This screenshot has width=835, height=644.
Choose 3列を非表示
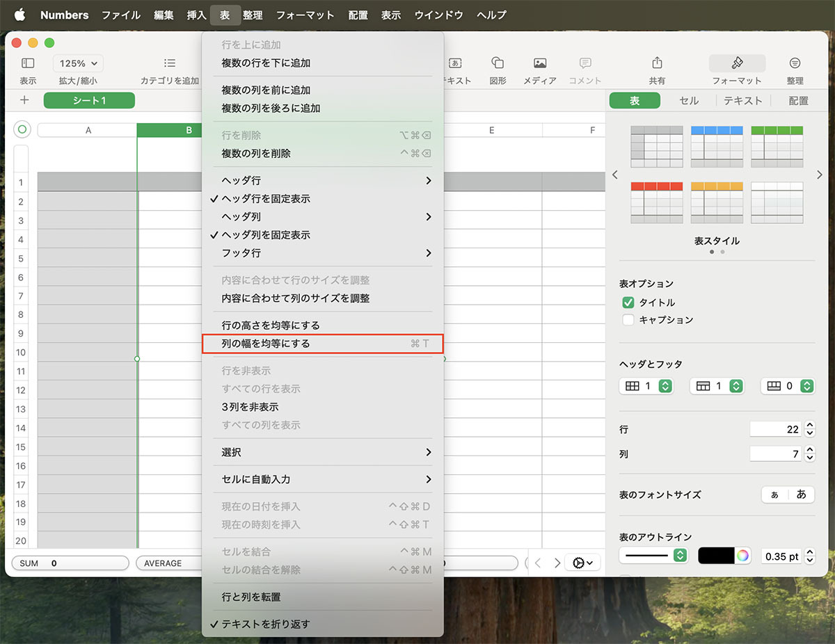(x=322, y=407)
